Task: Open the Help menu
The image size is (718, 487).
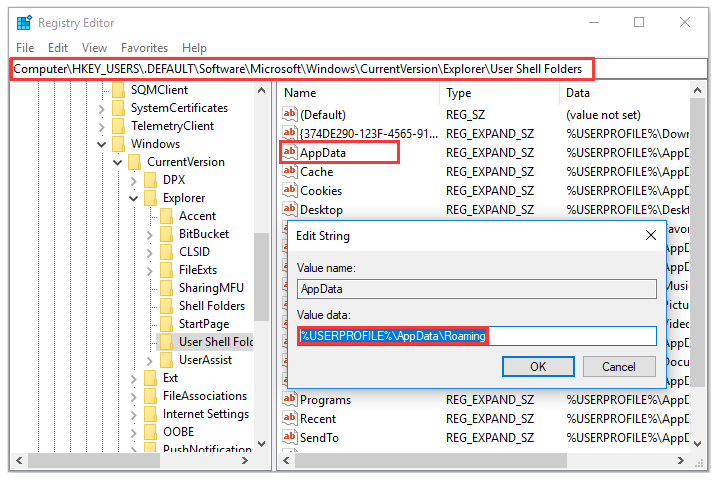Action: click(194, 48)
